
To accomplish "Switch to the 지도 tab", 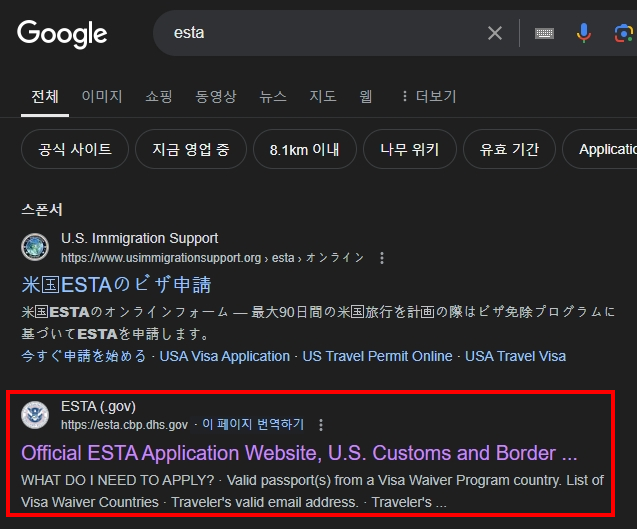I will coord(323,97).
